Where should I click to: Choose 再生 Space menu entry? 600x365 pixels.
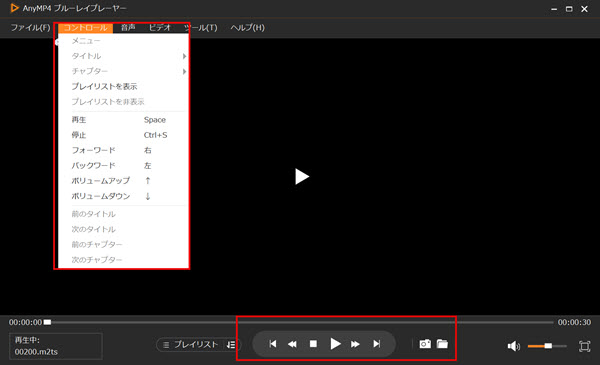123,120
